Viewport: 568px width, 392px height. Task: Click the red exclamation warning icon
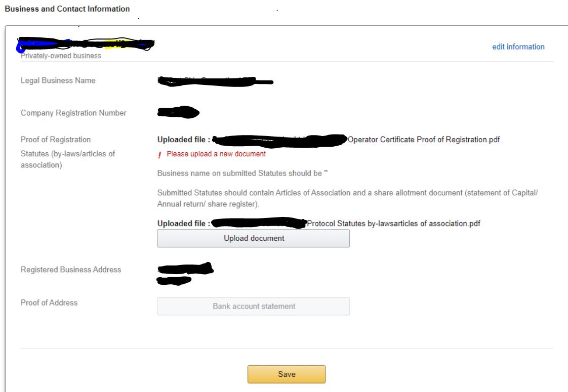pos(160,155)
